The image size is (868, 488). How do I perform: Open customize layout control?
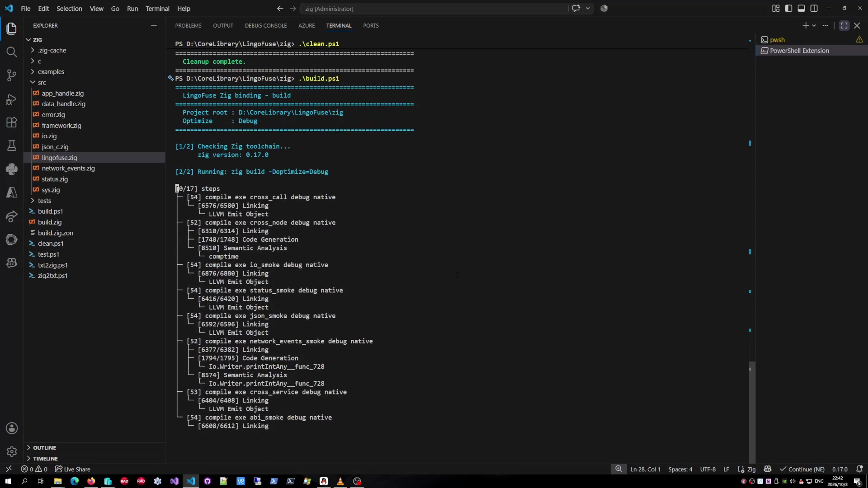[776, 8]
